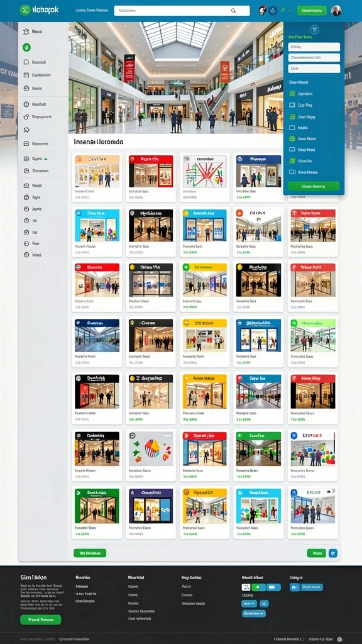Open the navy-header card showing a yellow storefront

pos(151,513)
